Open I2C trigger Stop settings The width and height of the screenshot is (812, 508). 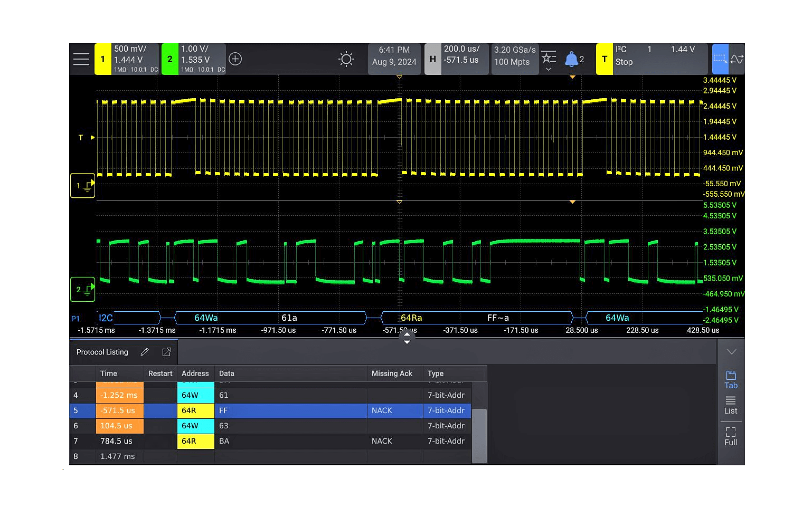(660, 59)
